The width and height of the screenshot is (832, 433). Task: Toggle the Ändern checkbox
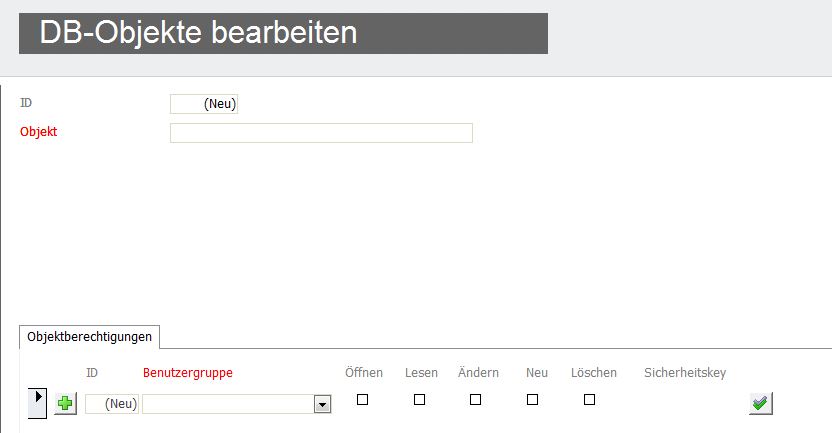pos(475,400)
